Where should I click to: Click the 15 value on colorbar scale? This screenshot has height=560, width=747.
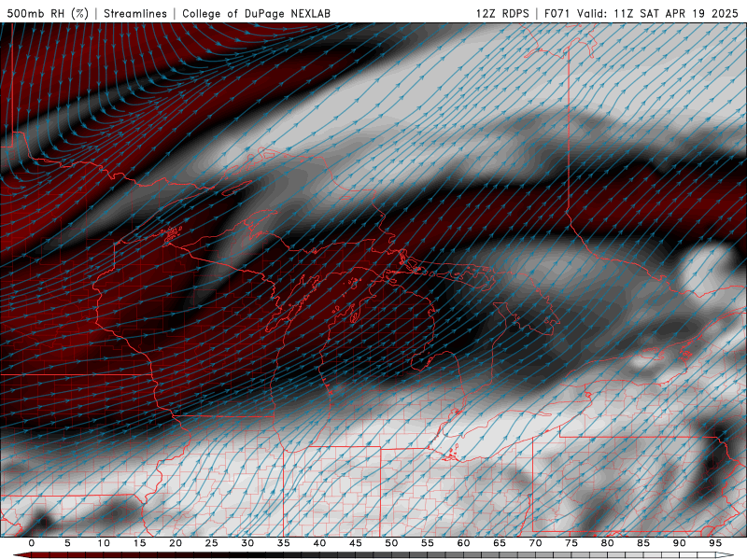139,543
